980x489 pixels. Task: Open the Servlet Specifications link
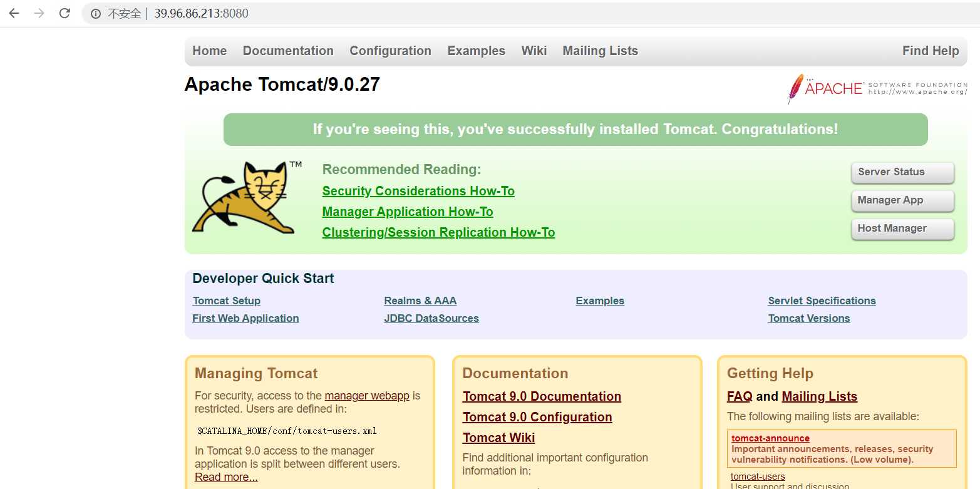click(822, 301)
